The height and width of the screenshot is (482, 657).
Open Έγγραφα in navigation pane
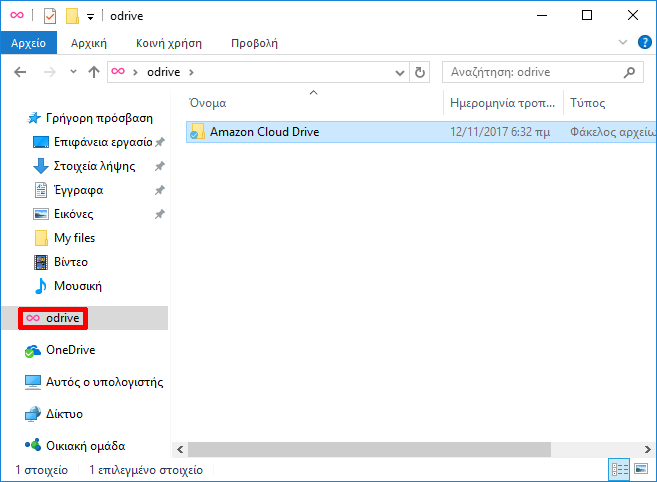click(x=78, y=190)
